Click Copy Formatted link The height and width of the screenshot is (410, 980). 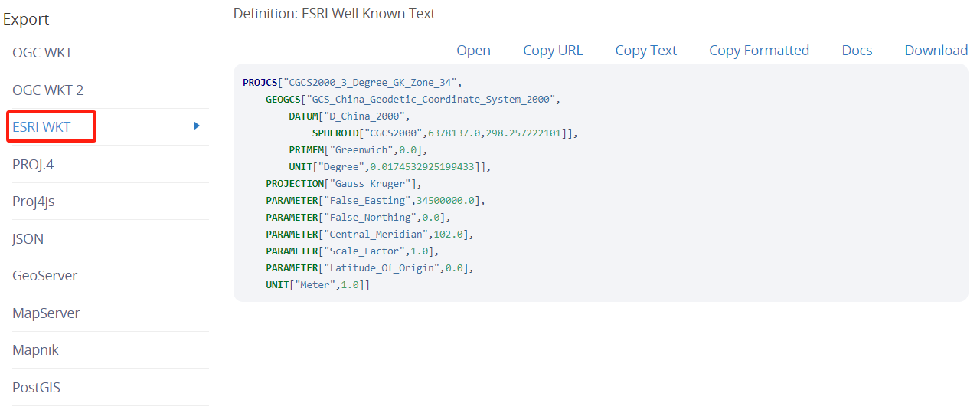(759, 51)
